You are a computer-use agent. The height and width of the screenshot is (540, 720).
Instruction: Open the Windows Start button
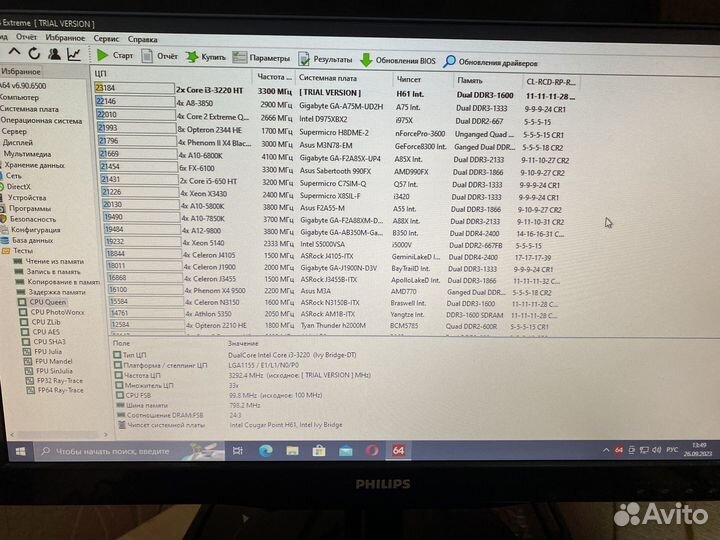point(21,452)
